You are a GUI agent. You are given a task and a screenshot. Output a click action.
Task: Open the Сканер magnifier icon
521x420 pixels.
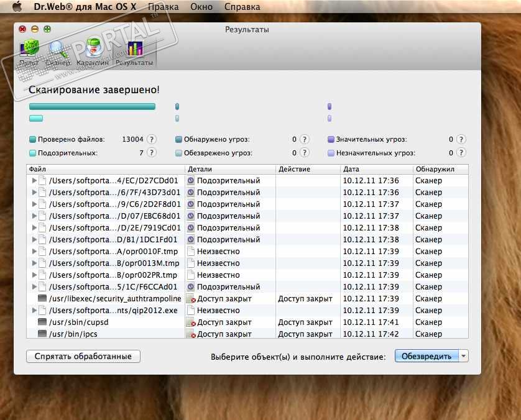click(58, 52)
